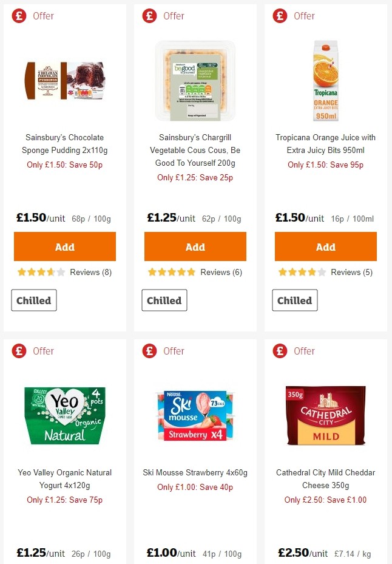Click the five-star rating under Chargrill Cous Cous
The width and height of the screenshot is (392, 564).
[x=171, y=272]
